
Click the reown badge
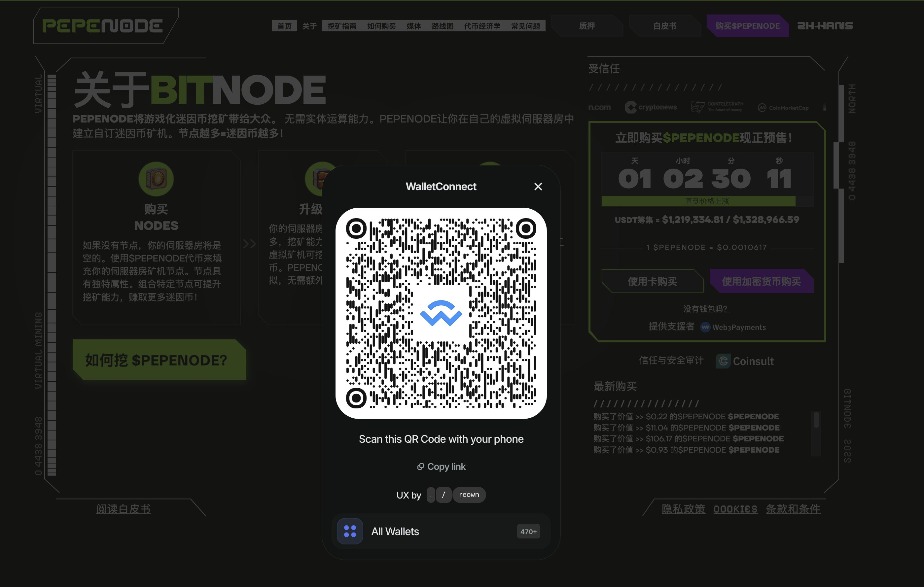pyautogui.click(x=469, y=495)
